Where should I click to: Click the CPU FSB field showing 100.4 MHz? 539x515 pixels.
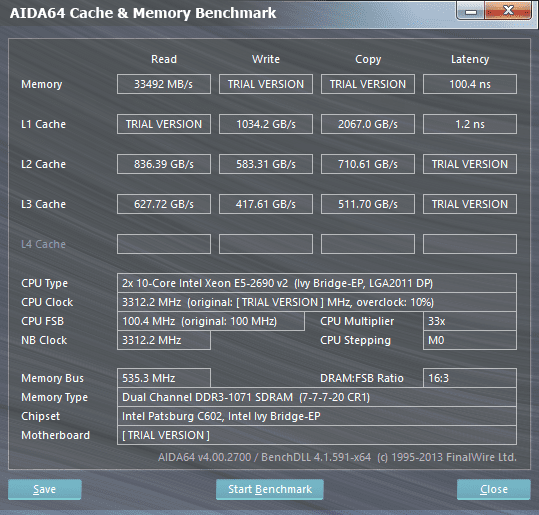click(x=211, y=321)
